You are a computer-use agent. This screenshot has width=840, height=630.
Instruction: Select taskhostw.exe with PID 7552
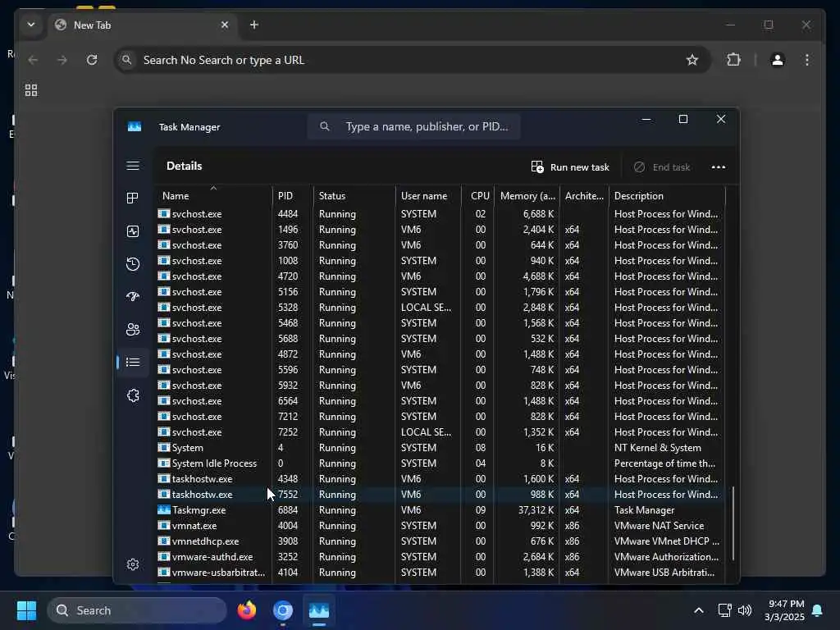(441, 495)
